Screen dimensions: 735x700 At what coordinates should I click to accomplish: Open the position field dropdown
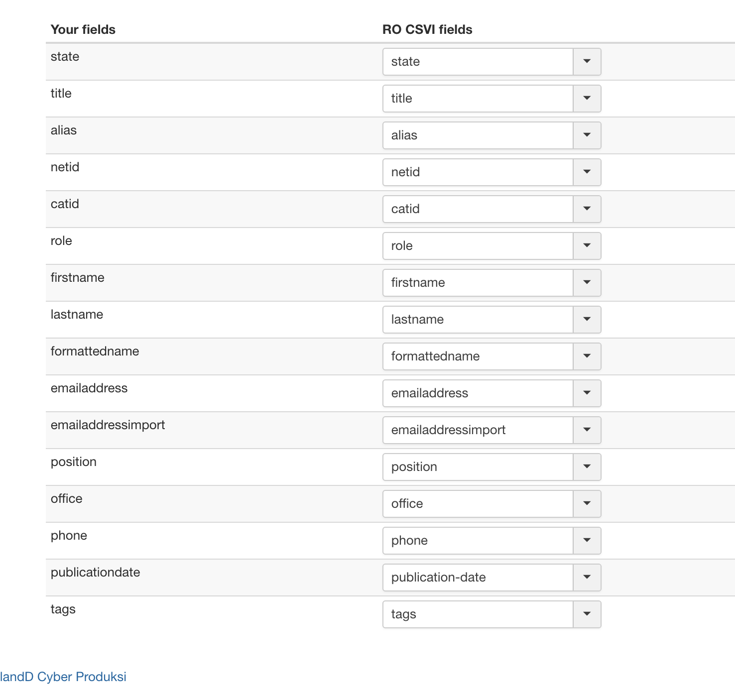(587, 467)
